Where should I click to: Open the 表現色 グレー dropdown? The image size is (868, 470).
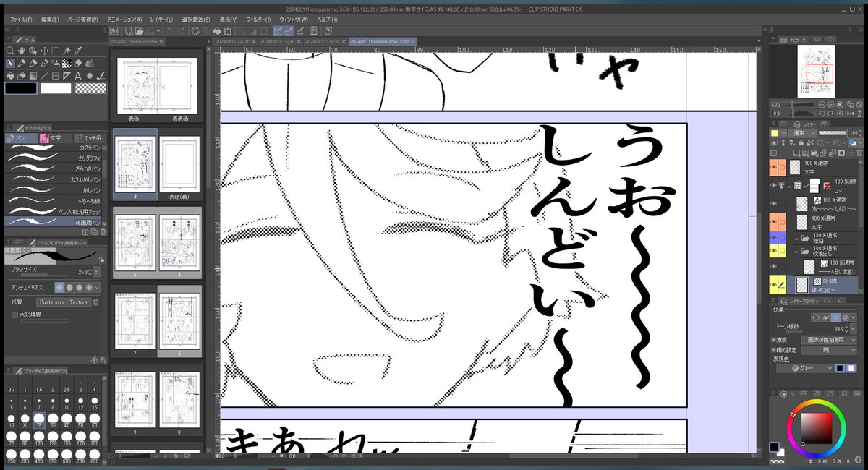point(805,368)
